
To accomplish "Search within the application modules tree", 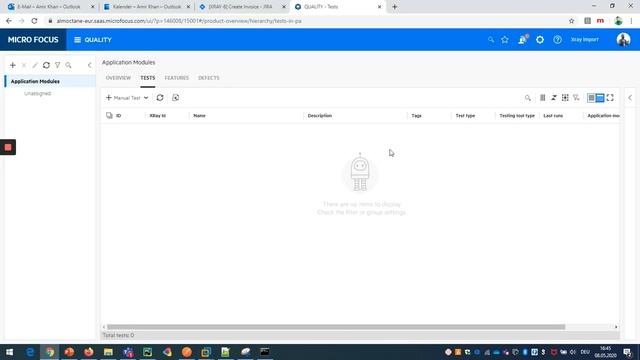I will click(69, 65).
